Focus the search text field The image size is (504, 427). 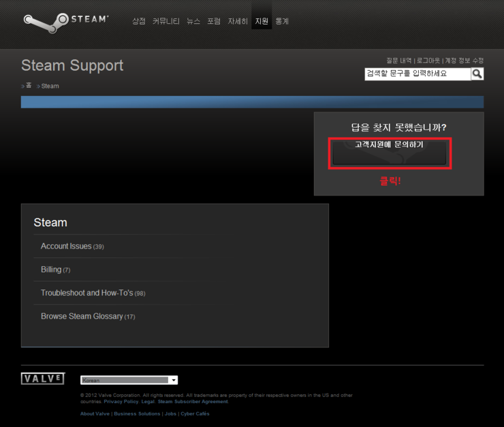pyautogui.click(x=418, y=74)
